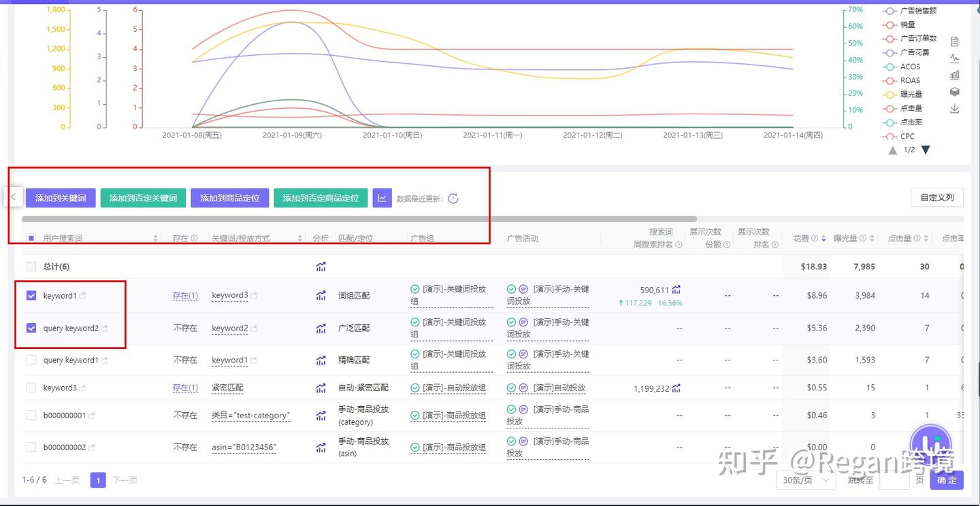Download the chart as image
Viewport: 980px width, 506px height.
click(x=955, y=109)
